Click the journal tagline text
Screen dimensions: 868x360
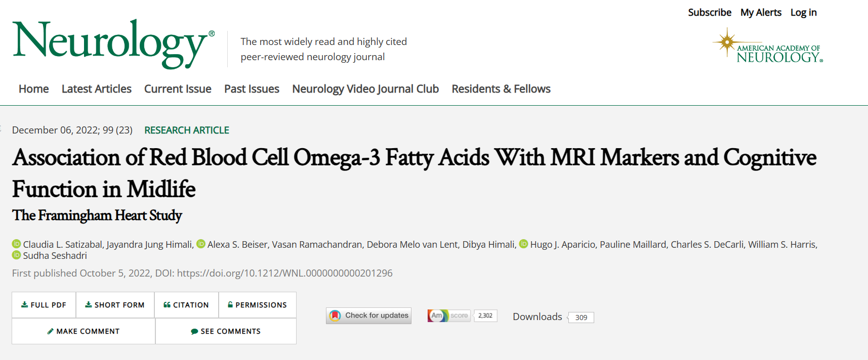tap(324, 49)
